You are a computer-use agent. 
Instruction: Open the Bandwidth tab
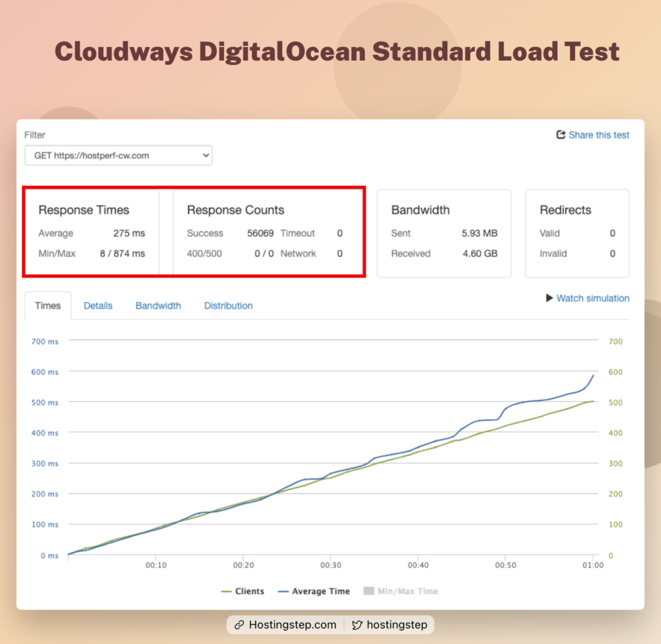158,306
